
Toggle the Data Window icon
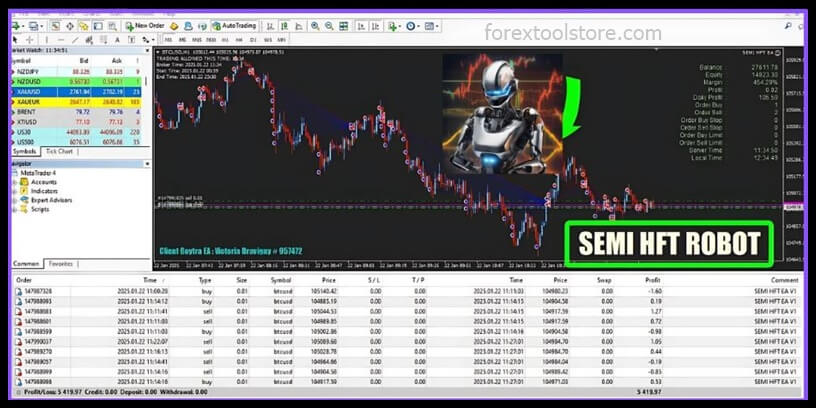tap(70, 26)
